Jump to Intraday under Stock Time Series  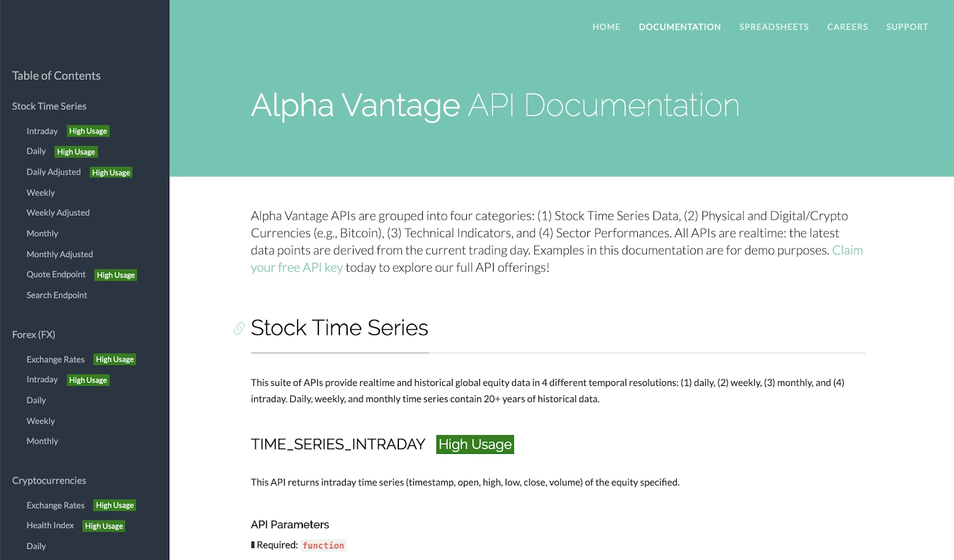pyautogui.click(x=42, y=131)
